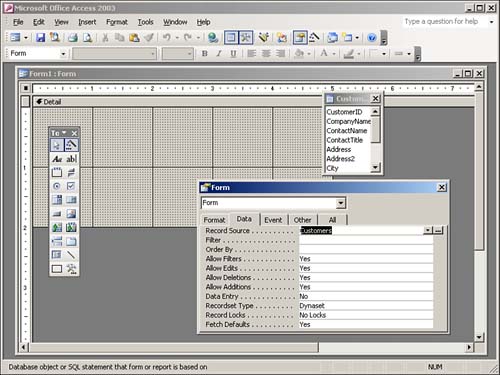Switch to the All properties tab

[x=332, y=220]
